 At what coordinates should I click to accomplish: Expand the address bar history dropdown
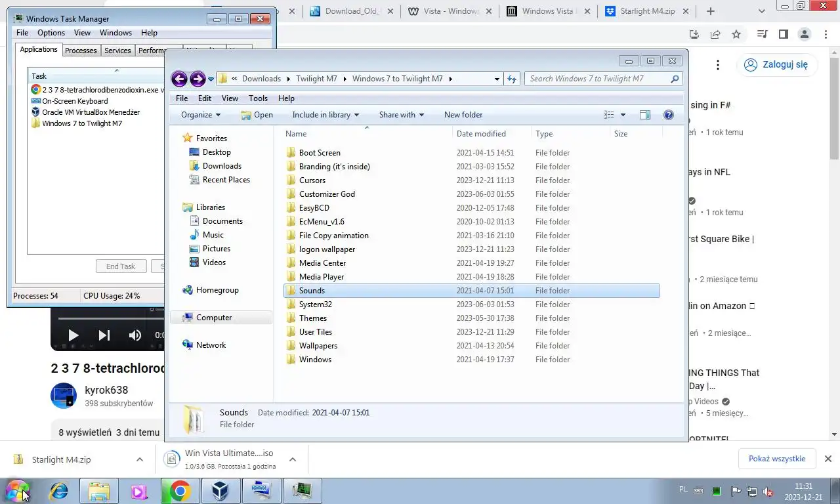(497, 79)
